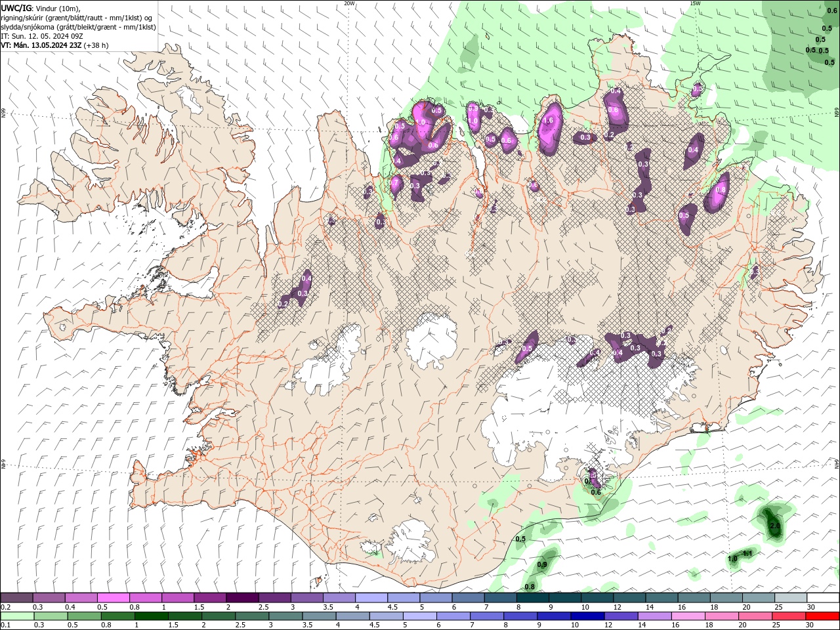Click the deep blue 10 swatch in rain scale

[x=587, y=616]
